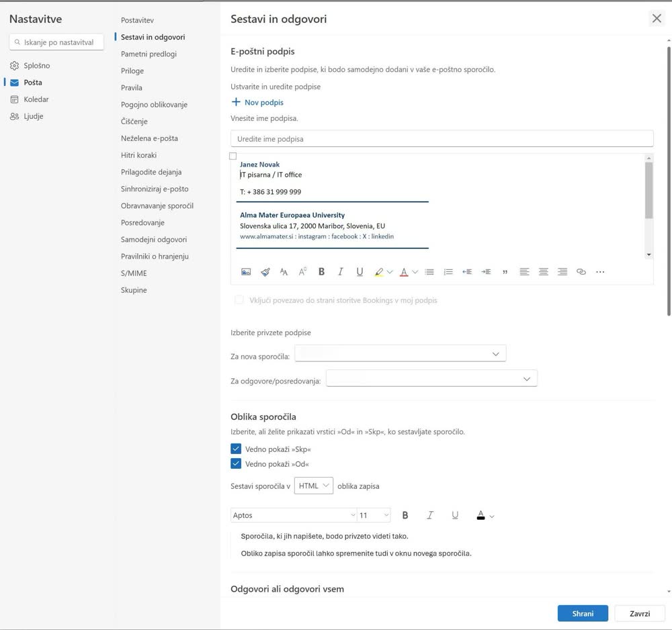Toggle underline in signature toolbar
672x630 pixels.
point(360,272)
